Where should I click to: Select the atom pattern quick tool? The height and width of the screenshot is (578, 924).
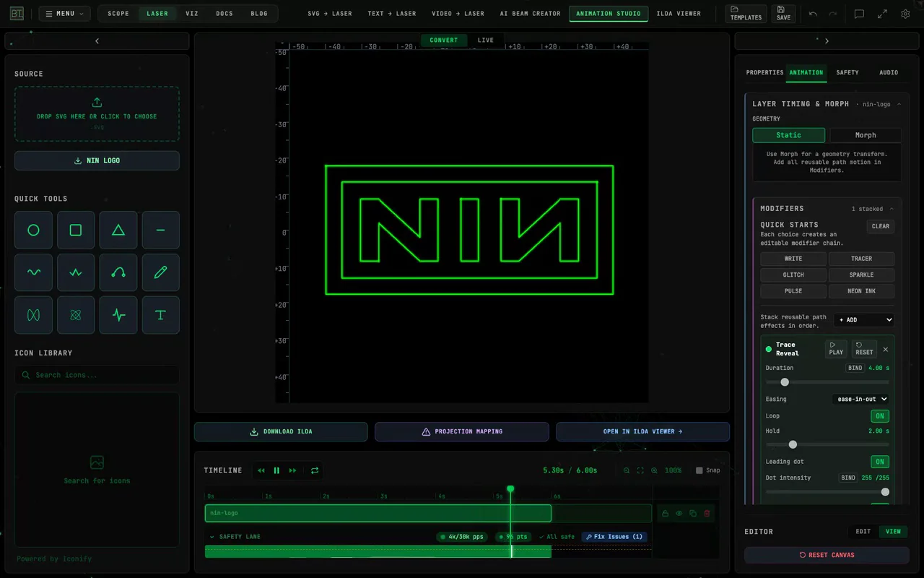76,315
